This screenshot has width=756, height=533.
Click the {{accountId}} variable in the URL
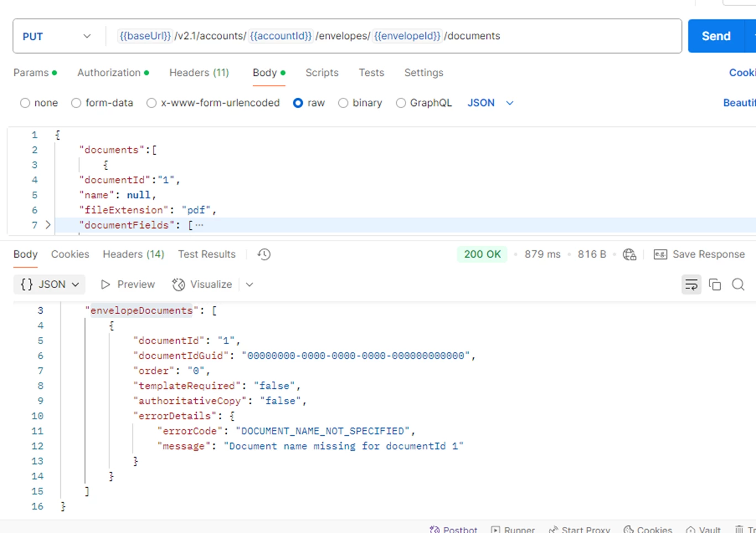coord(281,36)
